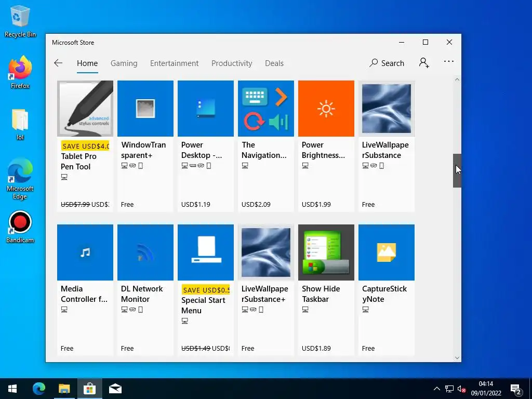532x399 pixels.
Task: Click the sign-in account icon
Action: (424, 63)
